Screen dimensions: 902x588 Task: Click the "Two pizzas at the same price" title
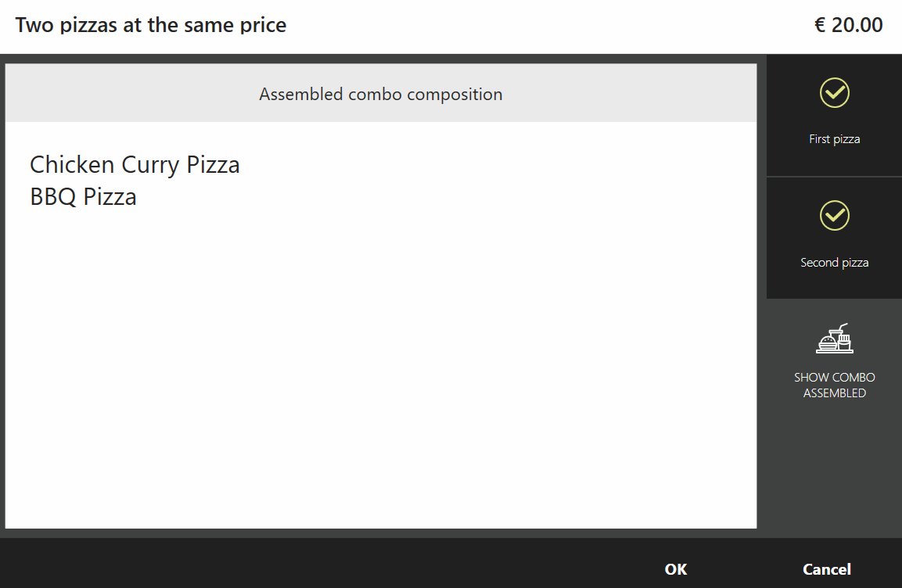(151, 25)
